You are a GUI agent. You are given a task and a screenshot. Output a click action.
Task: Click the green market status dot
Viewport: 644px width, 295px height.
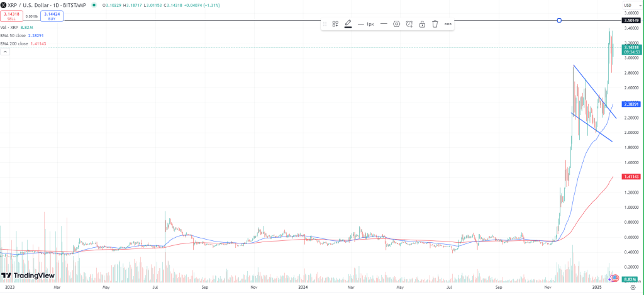coord(95,5)
